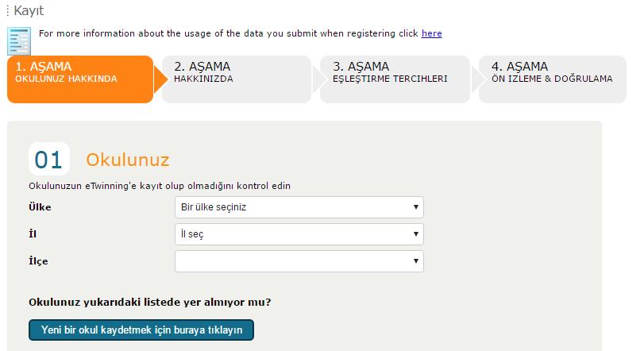Click the arrow on the İl dropdown
Screen dimensions: 644x351
pos(415,234)
